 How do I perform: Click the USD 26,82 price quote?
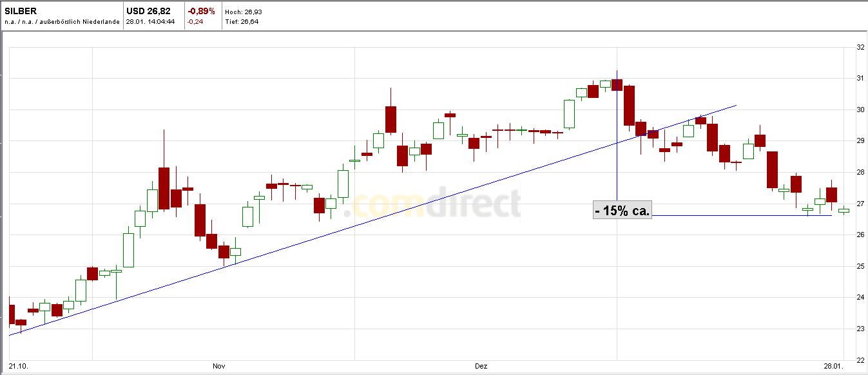pos(147,10)
